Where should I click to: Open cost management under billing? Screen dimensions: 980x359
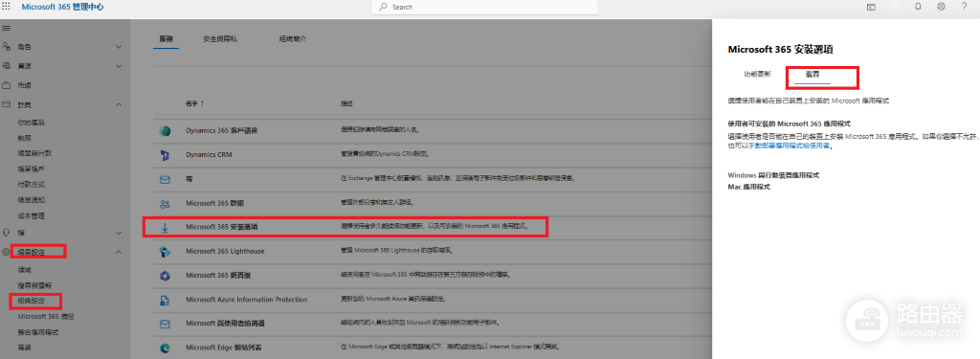[32, 215]
